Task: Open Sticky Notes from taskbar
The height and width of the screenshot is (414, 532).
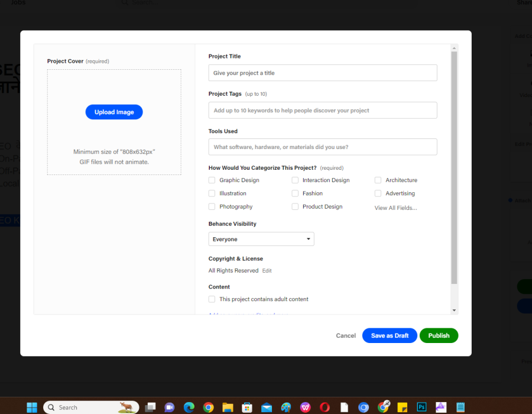Action: click(x=402, y=407)
